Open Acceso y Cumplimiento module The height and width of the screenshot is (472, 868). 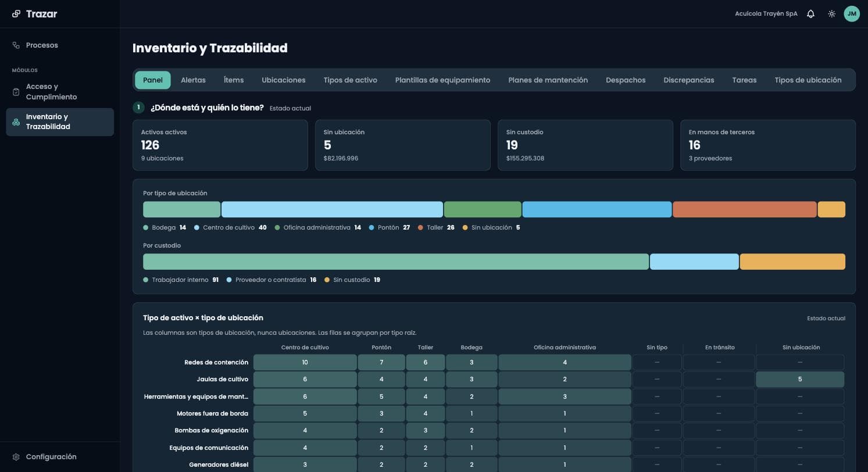coord(60,92)
